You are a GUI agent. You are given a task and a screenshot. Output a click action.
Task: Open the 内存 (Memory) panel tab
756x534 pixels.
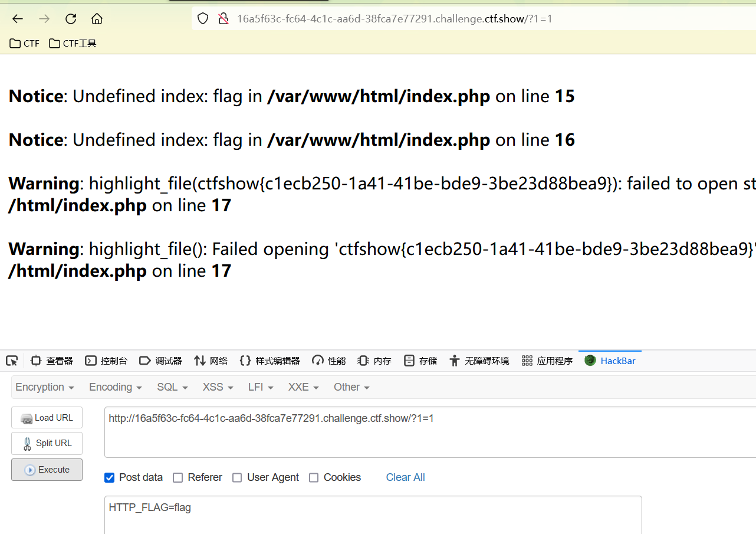click(374, 361)
